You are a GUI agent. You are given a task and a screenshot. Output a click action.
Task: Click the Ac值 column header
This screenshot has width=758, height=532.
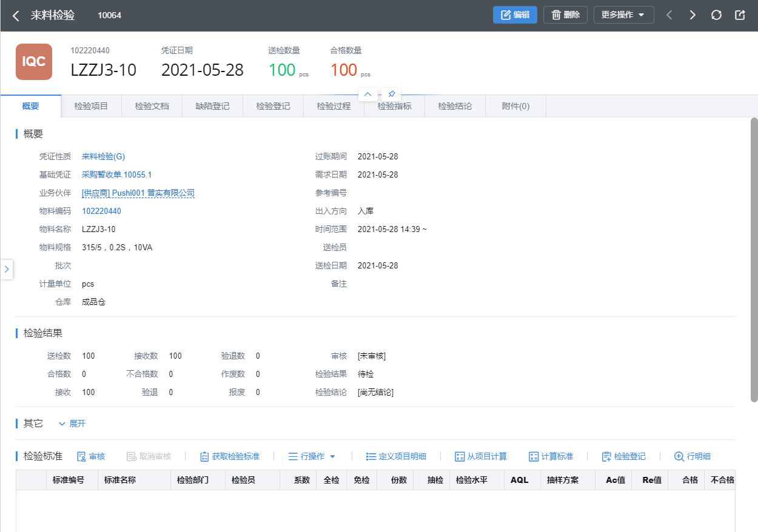pos(614,480)
